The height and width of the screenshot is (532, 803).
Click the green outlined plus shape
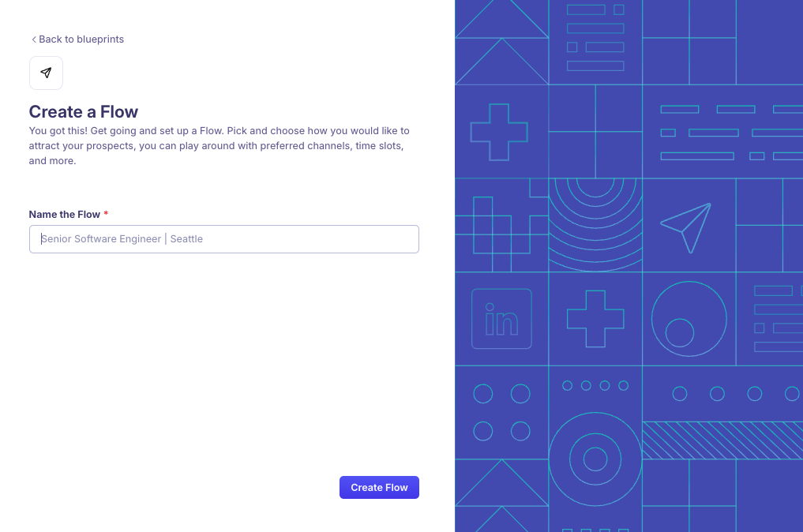click(x=595, y=319)
